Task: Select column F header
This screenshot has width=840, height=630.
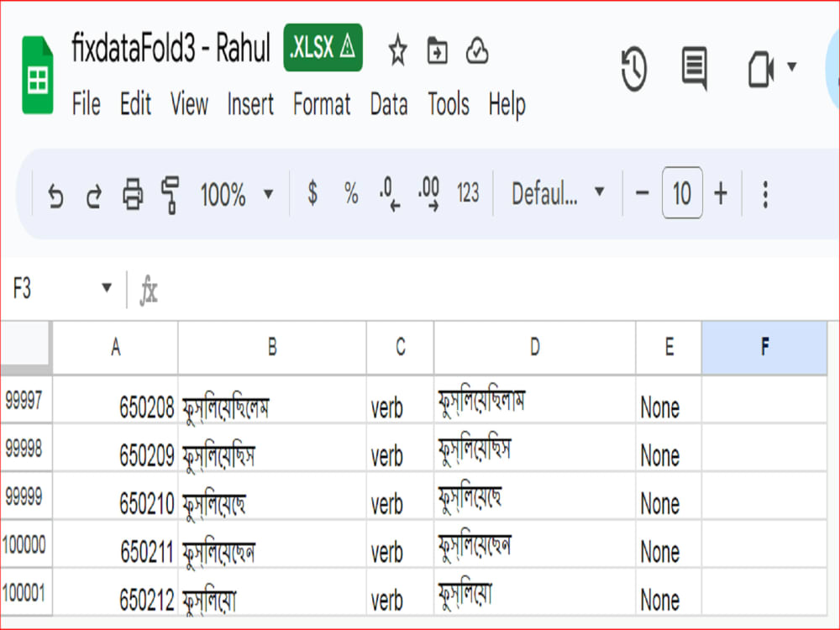Action: pos(764,348)
